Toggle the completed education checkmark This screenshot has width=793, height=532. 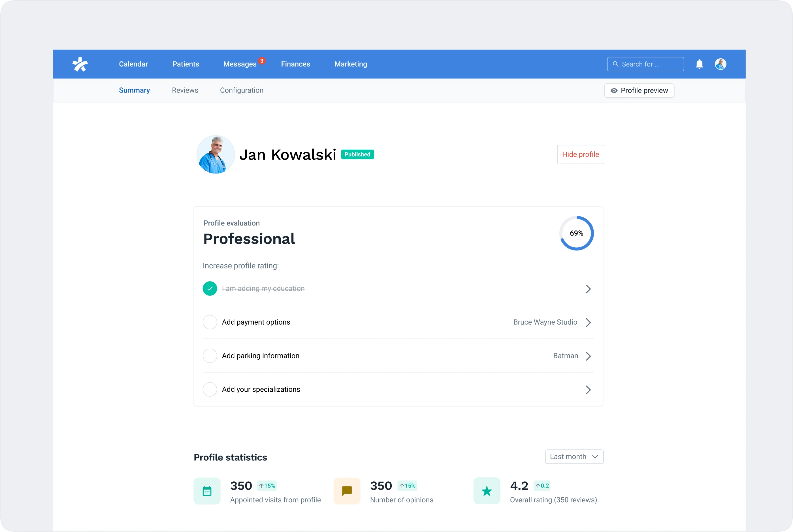pyautogui.click(x=210, y=289)
